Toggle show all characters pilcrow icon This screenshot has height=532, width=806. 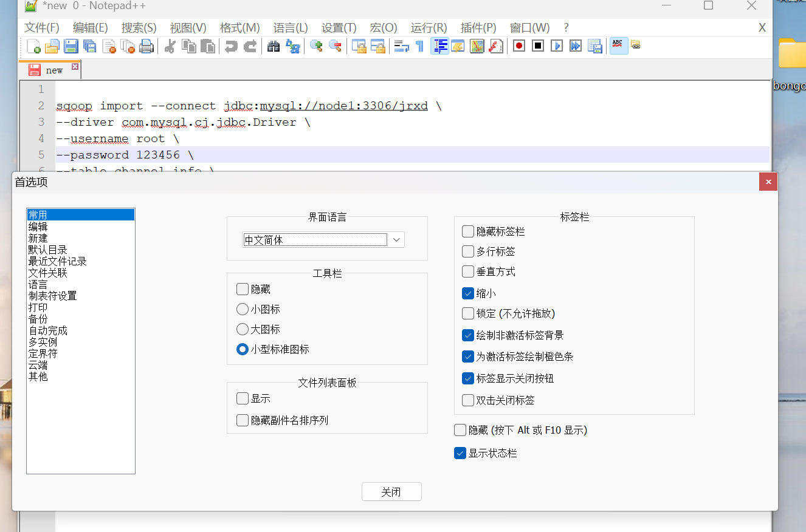point(419,46)
